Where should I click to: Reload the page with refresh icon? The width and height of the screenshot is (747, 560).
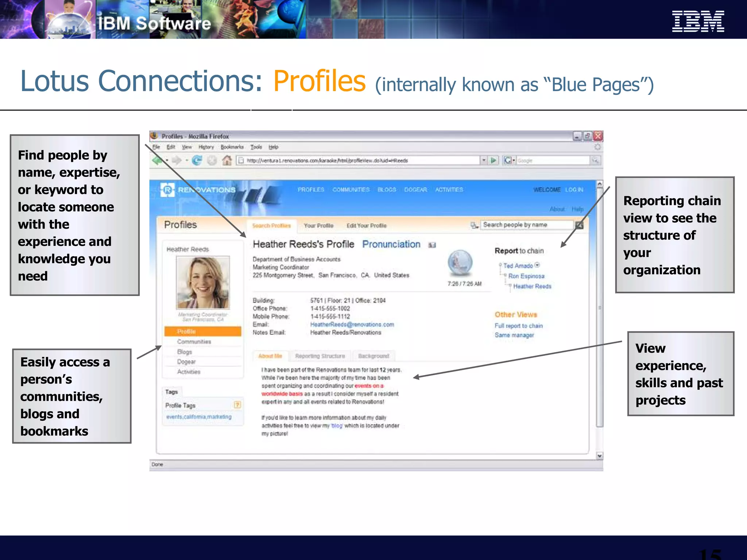click(197, 160)
